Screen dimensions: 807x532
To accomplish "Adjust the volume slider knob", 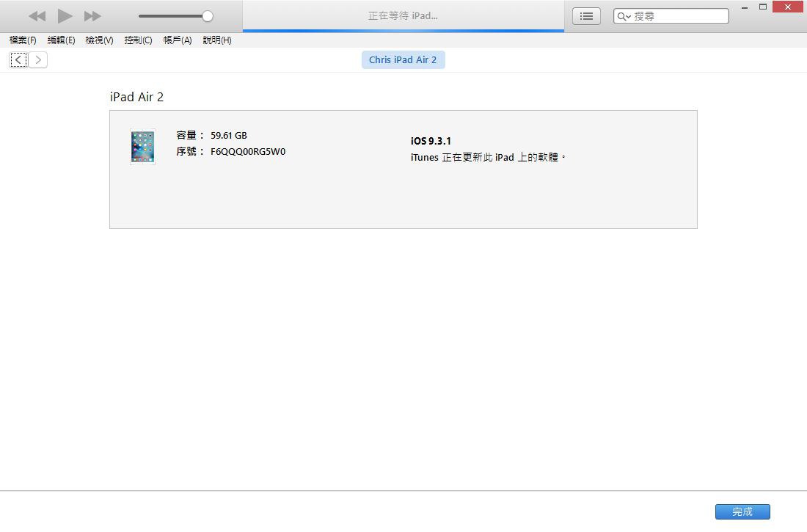I will tap(208, 16).
